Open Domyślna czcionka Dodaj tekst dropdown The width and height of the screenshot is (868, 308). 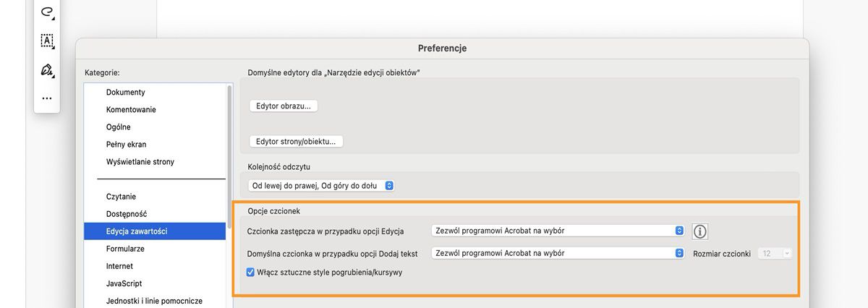(x=557, y=253)
